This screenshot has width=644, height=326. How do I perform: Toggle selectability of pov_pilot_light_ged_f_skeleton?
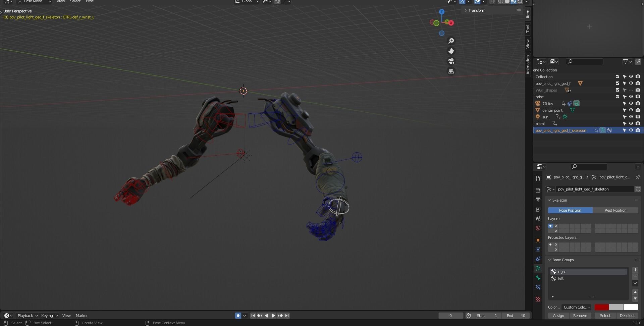(624, 130)
